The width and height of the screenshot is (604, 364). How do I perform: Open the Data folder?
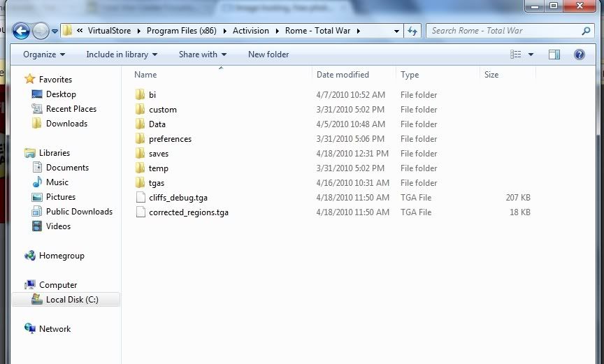[157, 124]
